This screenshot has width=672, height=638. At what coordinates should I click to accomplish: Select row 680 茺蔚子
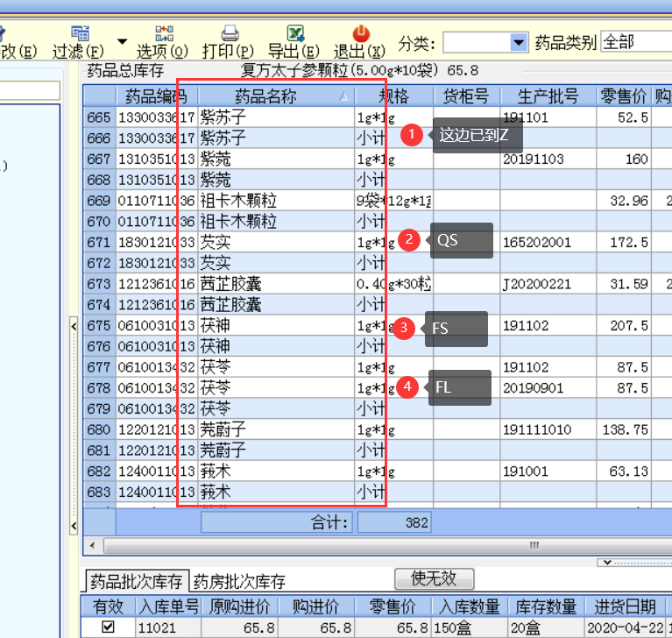coord(377,429)
